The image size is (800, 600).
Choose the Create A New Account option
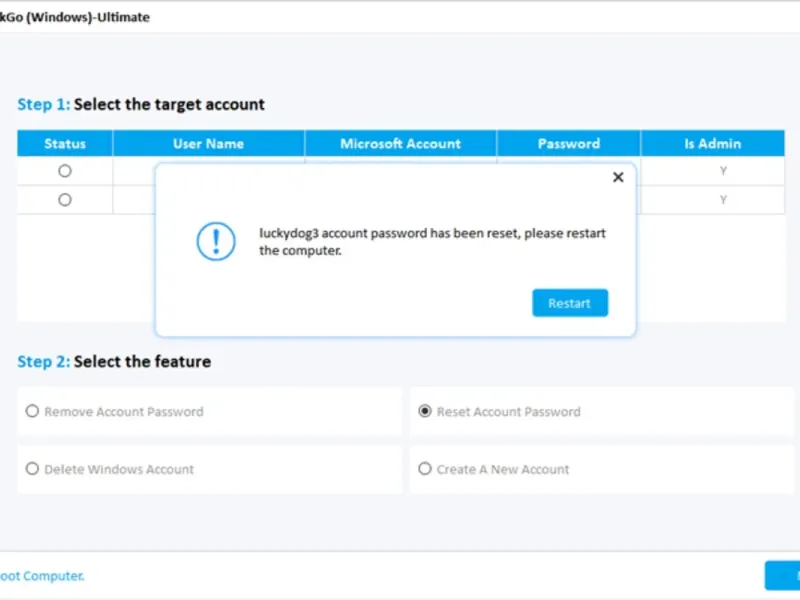point(425,469)
